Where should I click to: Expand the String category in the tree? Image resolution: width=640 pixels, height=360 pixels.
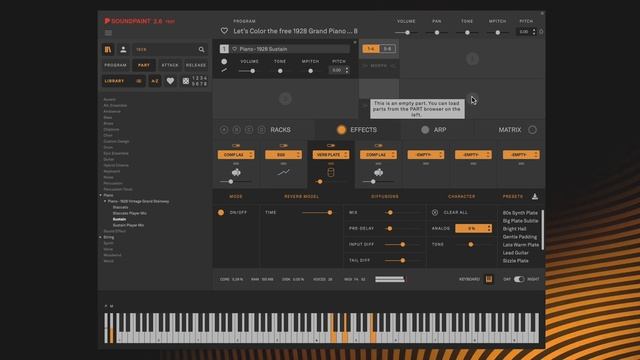pos(100,237)
